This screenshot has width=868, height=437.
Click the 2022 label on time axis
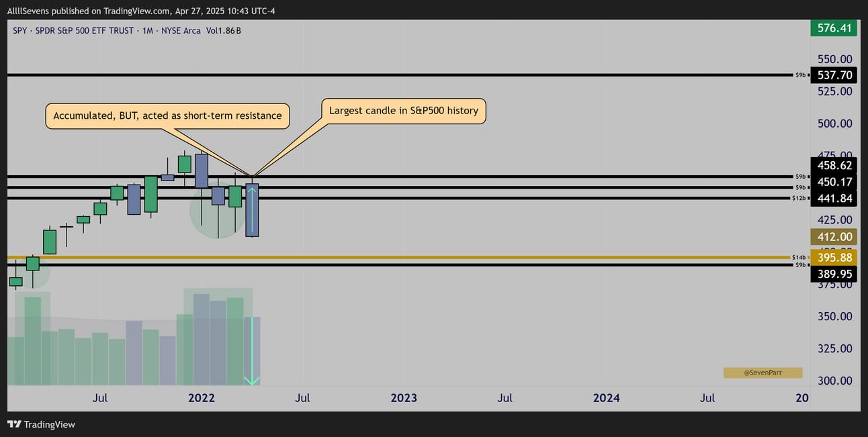[202, 398]
